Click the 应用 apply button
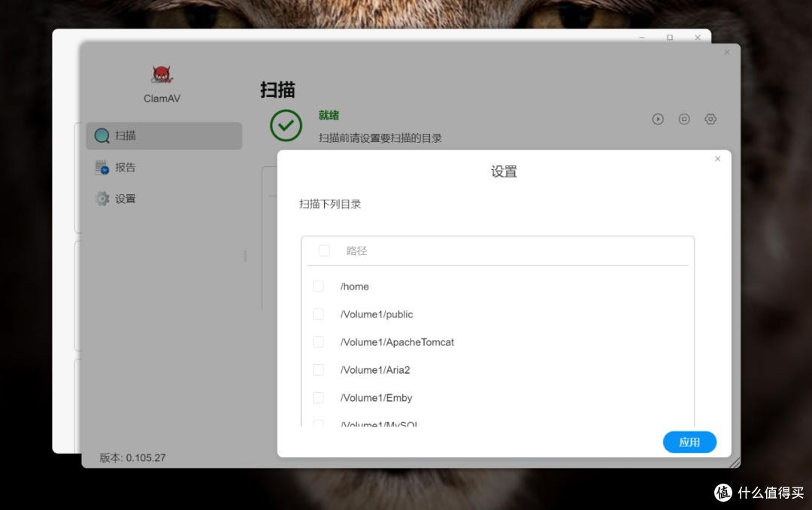812x510 pixels. [x=689, y=442]
